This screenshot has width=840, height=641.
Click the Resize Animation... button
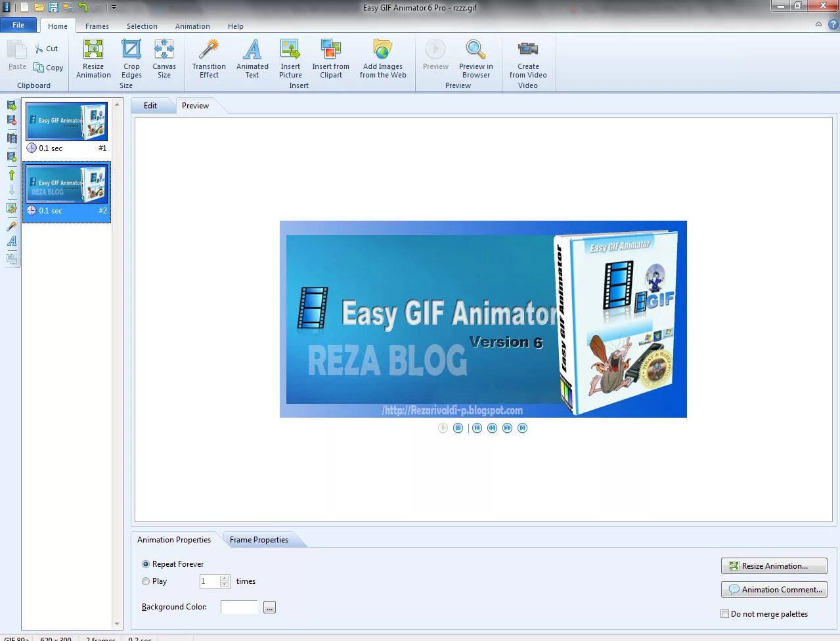tap(774, 566)
